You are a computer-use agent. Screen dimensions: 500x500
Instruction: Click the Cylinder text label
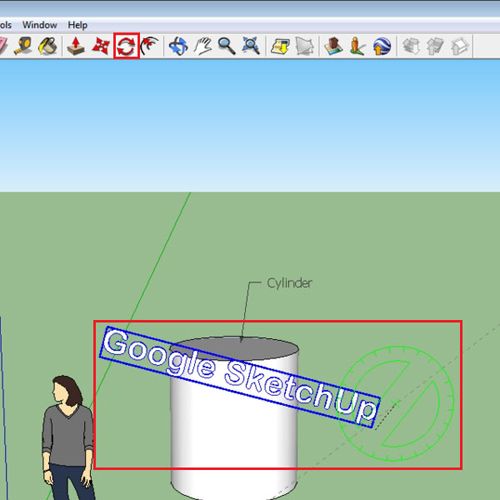pos(289,283)
